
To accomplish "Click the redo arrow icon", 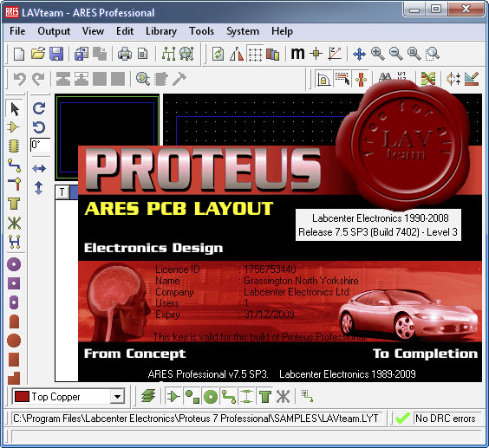I will point(38,79).
